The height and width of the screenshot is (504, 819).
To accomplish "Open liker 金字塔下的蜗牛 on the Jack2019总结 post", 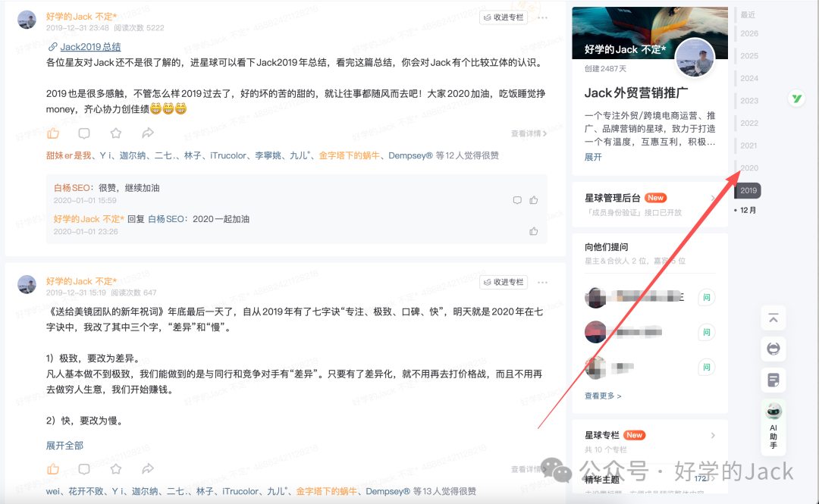I will coord(350,155).
